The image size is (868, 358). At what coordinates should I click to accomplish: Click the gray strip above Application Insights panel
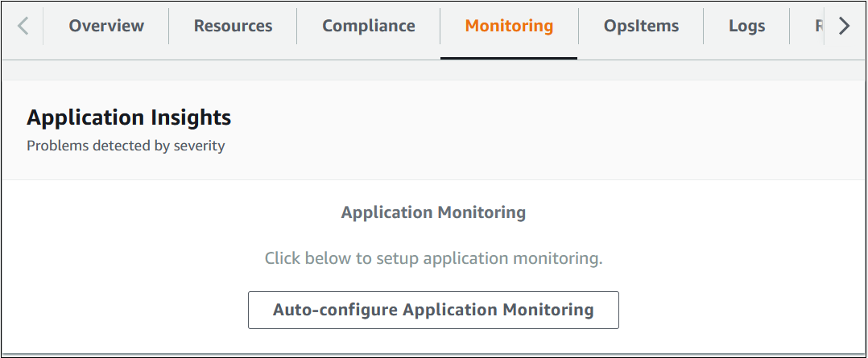click(433, 70)
